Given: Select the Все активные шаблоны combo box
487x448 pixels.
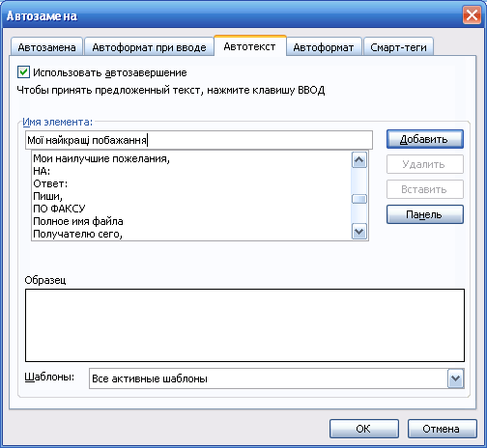Looking at the screenshot, I should [276, 378].
